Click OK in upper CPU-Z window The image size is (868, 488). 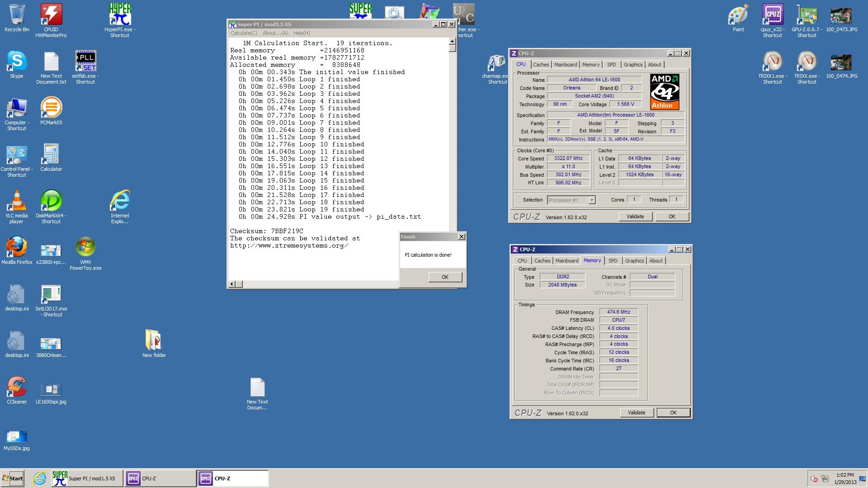tap(672, 216)
